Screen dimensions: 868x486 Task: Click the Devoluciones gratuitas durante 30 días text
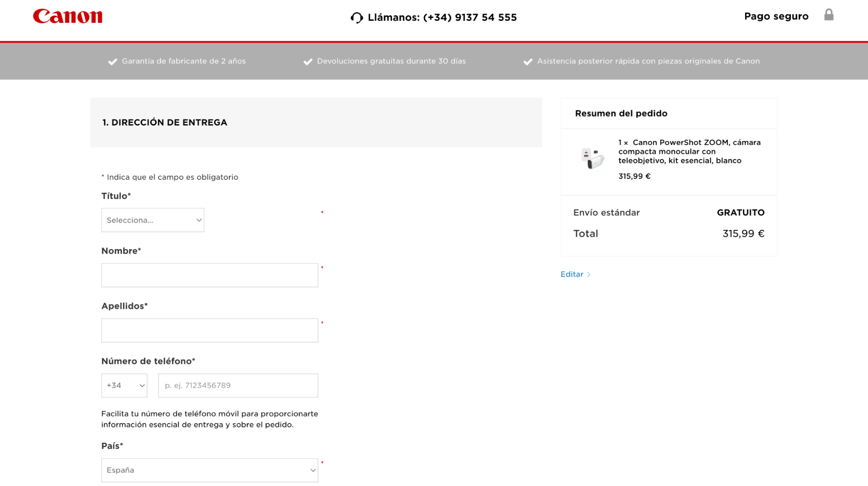[391, 61]
